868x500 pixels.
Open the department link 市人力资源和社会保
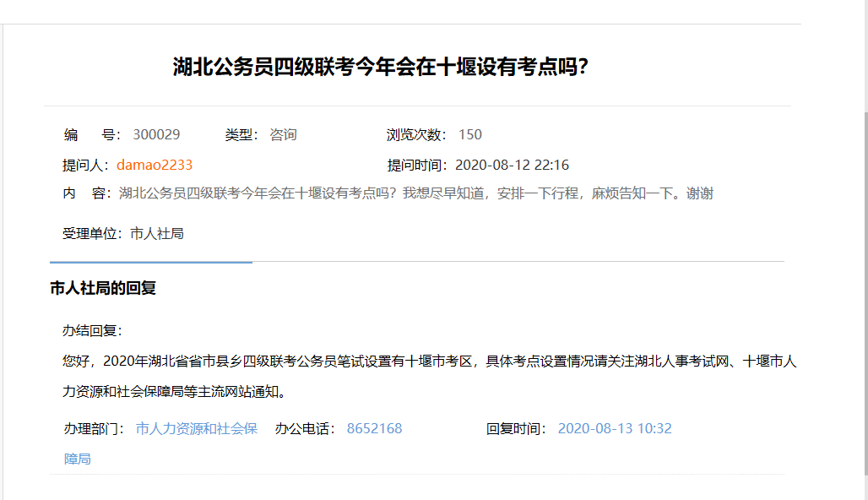pyautogui.click(x=197, y=428)
